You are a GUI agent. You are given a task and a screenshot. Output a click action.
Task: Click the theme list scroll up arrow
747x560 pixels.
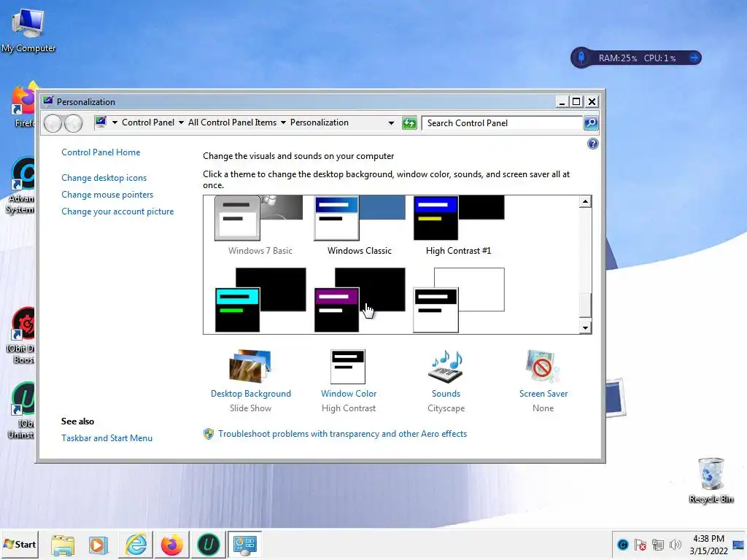tap(585, 201)
